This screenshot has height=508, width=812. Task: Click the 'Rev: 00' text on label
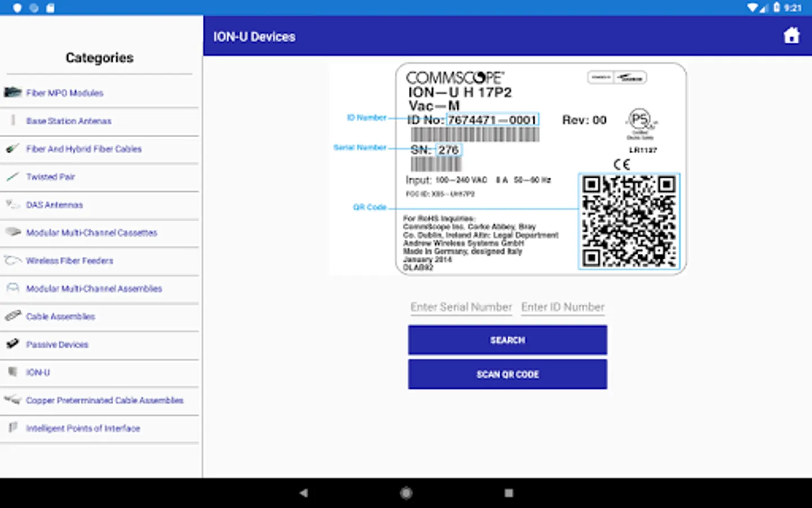584,120
